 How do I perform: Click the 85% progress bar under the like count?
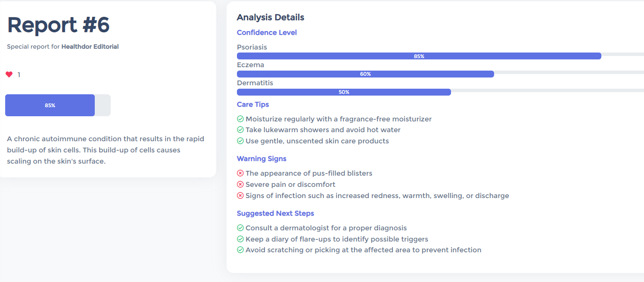(x=50, y=105)
